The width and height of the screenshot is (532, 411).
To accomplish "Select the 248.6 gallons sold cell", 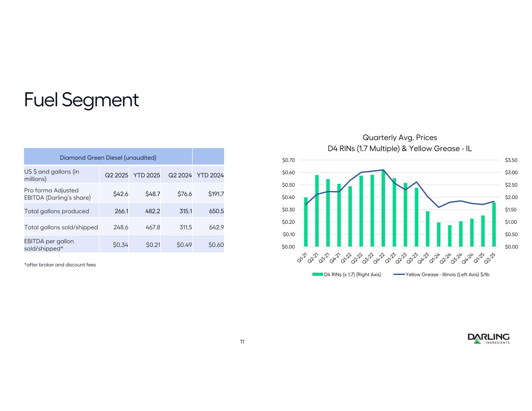I will (121, 227).
